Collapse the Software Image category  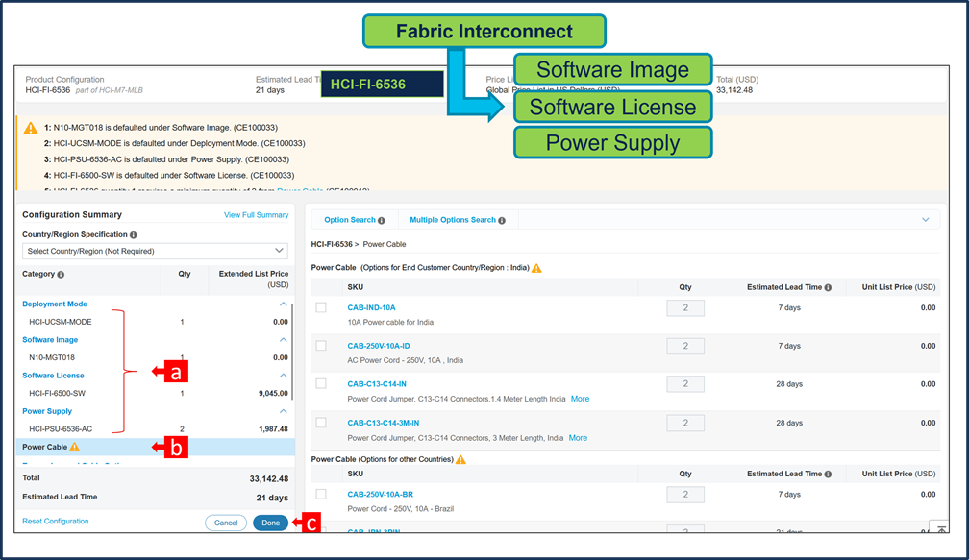[x=283, y=340]
